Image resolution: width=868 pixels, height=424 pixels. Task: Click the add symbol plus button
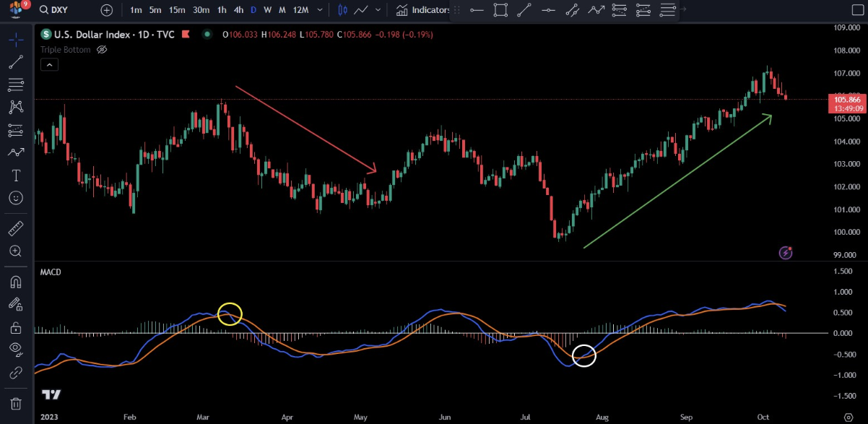[107, 10]
